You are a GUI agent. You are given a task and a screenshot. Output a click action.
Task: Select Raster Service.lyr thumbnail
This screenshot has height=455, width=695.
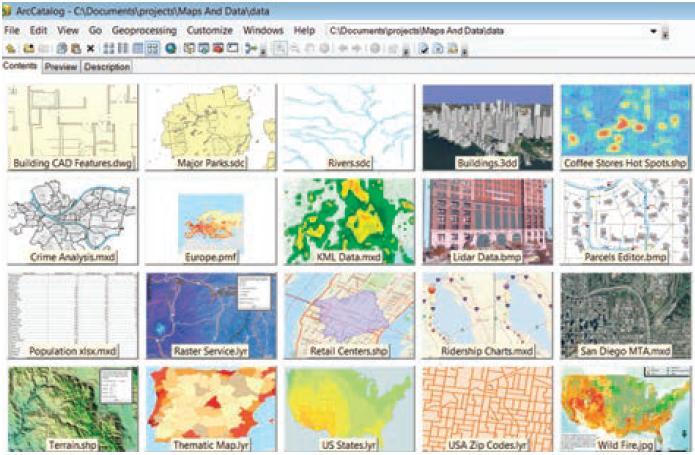[211, 315]
